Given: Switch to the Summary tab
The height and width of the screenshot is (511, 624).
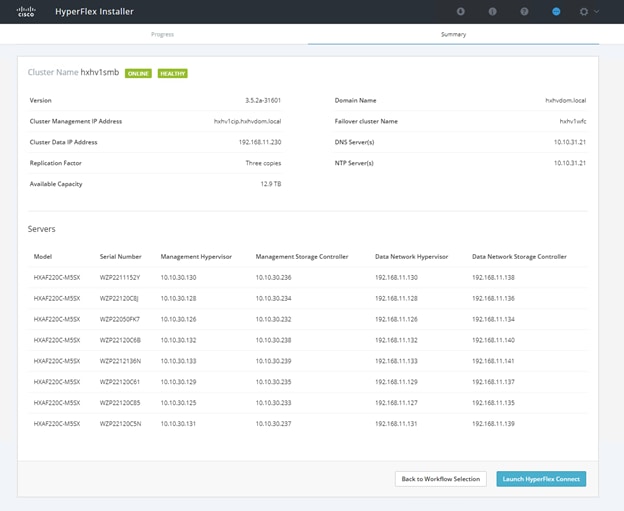Looking at the screenshot, I should [453, 34].
